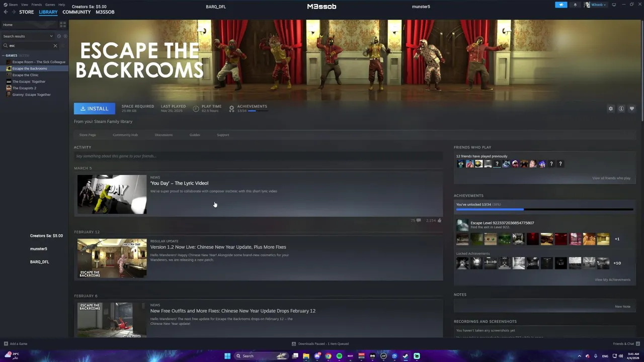The image size is (644, 362).
Task: Click the +10 locked achievements counter
Action: pos(617,263)
